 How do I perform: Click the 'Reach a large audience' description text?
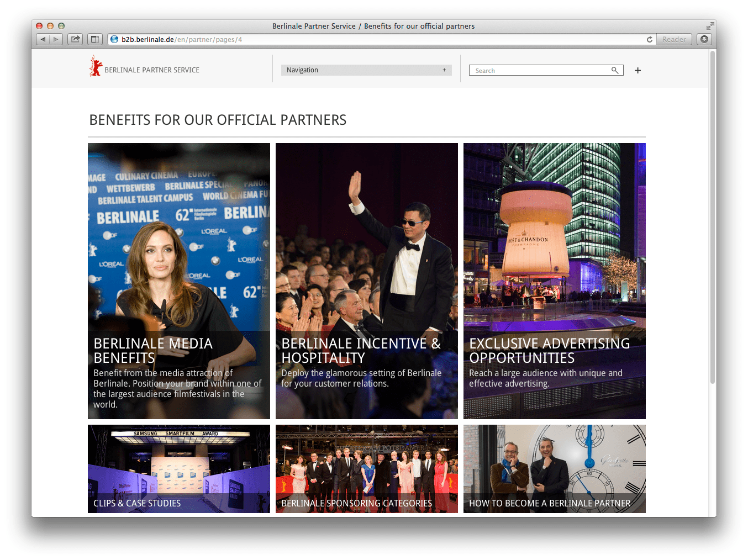tap(546, 378)
